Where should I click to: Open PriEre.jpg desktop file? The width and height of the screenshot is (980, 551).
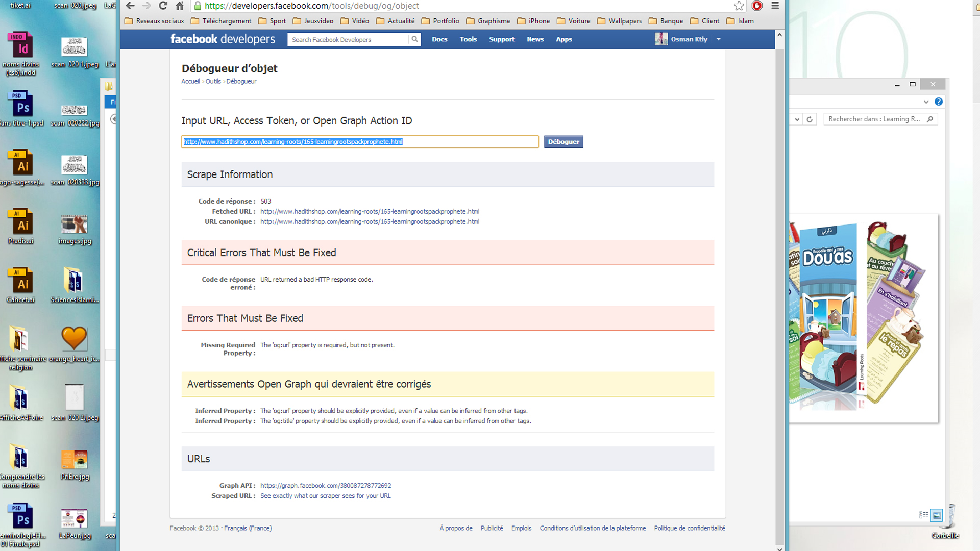coord(75,465)
